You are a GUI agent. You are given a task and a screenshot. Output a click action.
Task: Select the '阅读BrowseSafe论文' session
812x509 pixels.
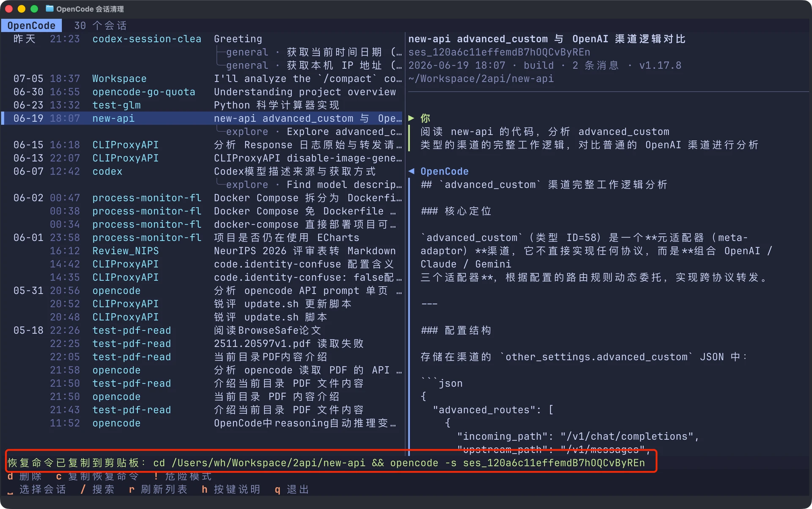202,331
